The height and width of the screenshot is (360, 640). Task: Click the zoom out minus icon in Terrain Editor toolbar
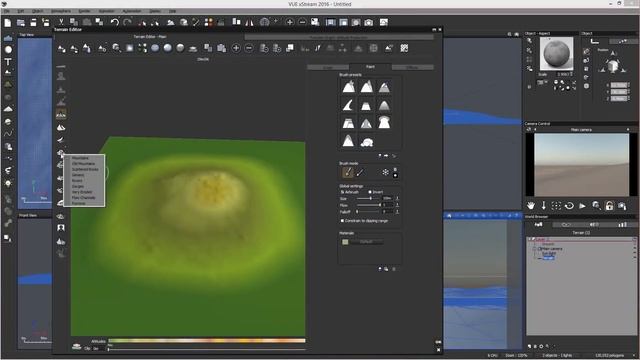pyautogui.click(x=249, y=48)
